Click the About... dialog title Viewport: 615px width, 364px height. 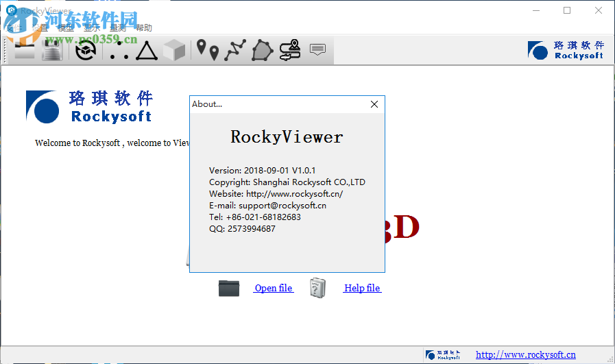coord(207,104)
